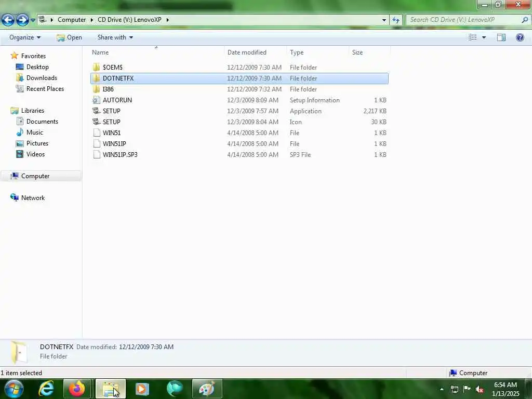This screenshot has width=532, height=399.
Task: Click the muted volume tray icon
Action: [x=480, y=390]
